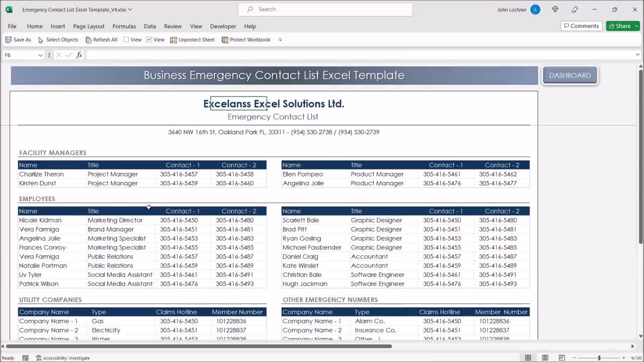Open the Quick Access Toolbar customize menu

[280, 40]
